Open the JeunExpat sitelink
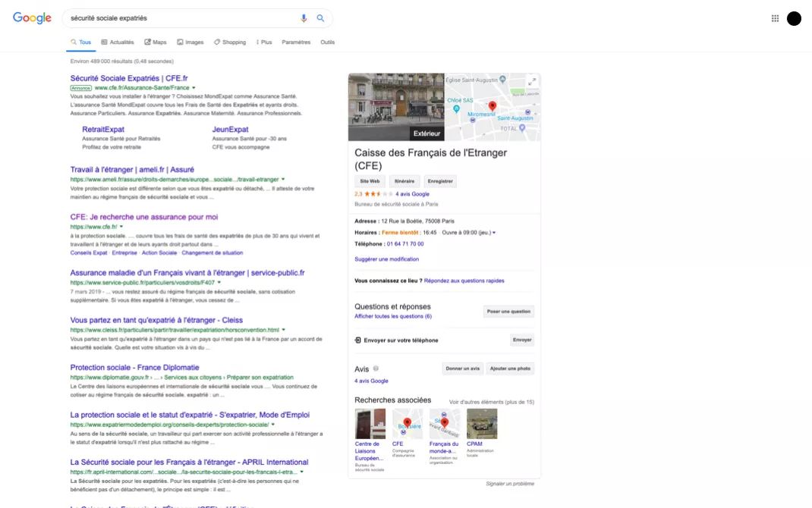 coord(230,130)
